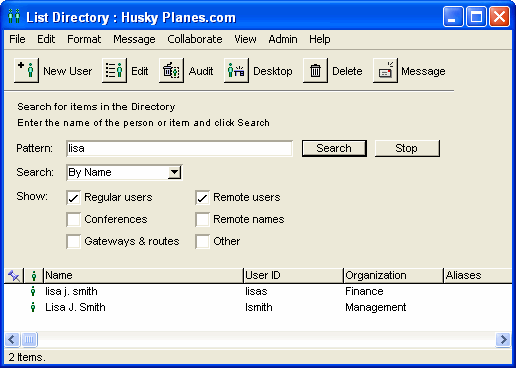Screen dimensions: 516x368
Task: Click the New User toolbar label
Action: point(68,71)
